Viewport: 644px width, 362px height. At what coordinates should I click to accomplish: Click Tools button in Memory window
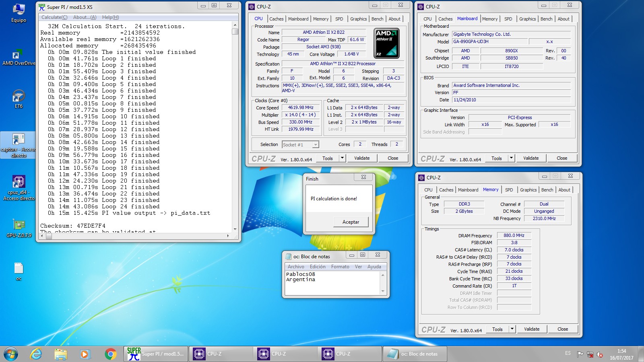(x=497, y=329)
